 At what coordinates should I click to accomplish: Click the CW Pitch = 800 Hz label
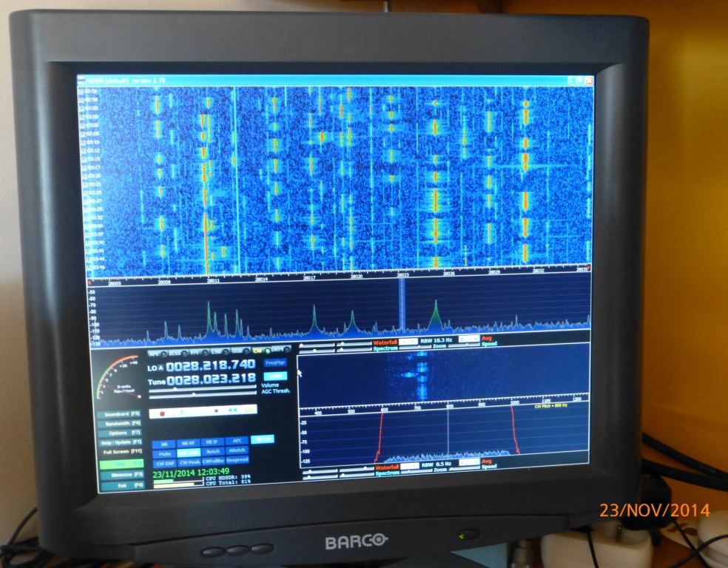click(x=550, y=405)
